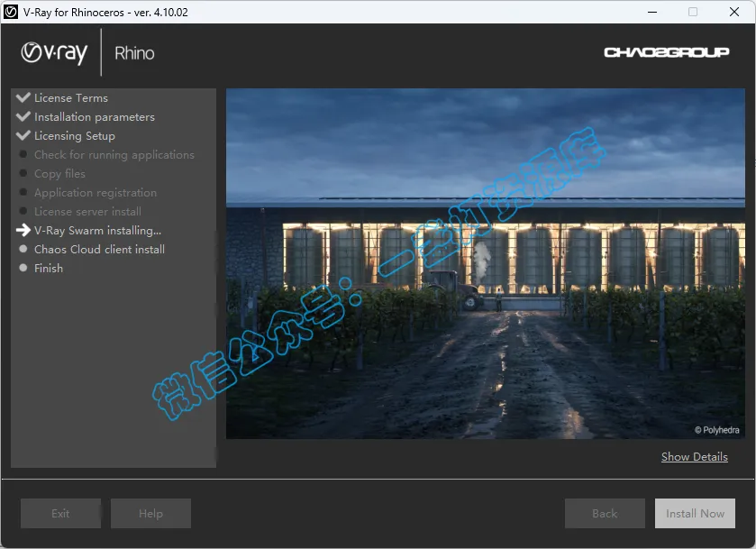The width and height of the screenshot is (756, 549).
Task: Click the Install Now button
Action: tap(695, 513)
